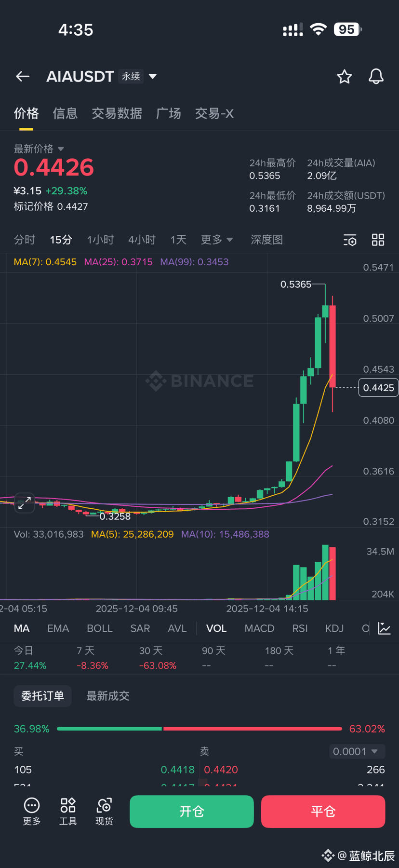Tap the 0.3258 low label on chart
Screen dimensions: 399x868
[115, 516]
